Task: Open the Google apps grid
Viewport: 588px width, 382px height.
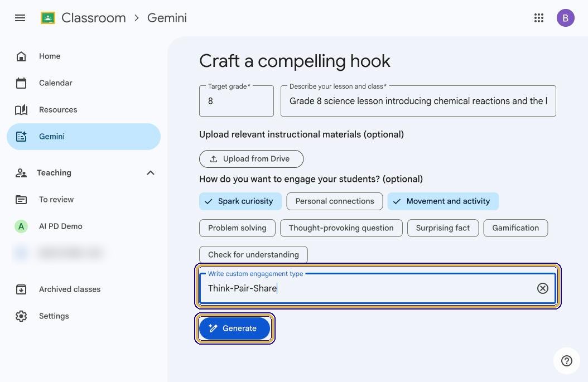Action: [538, 18]
